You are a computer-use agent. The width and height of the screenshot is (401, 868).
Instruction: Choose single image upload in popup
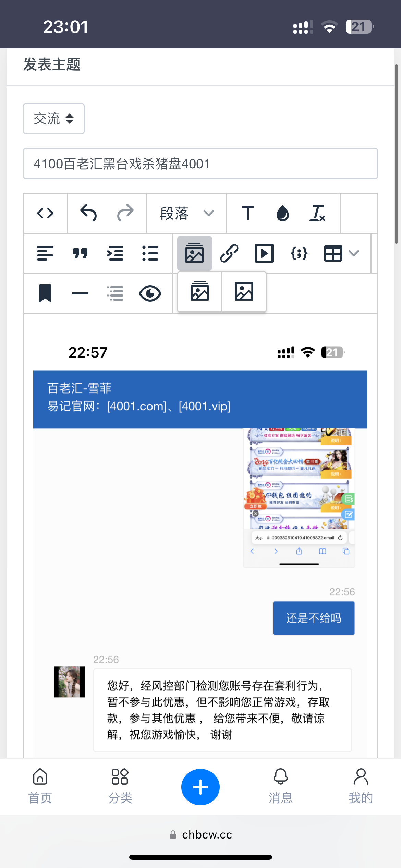click(x=244, y=292)
